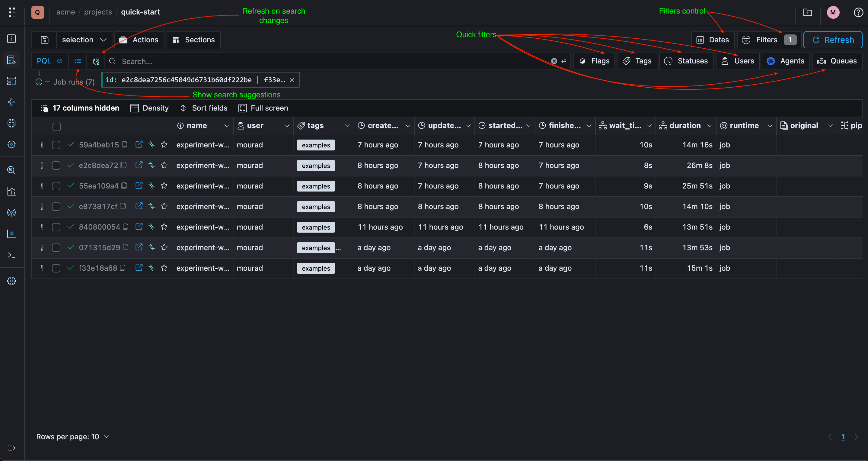Open name column dropdown chevron

(227, 126)
